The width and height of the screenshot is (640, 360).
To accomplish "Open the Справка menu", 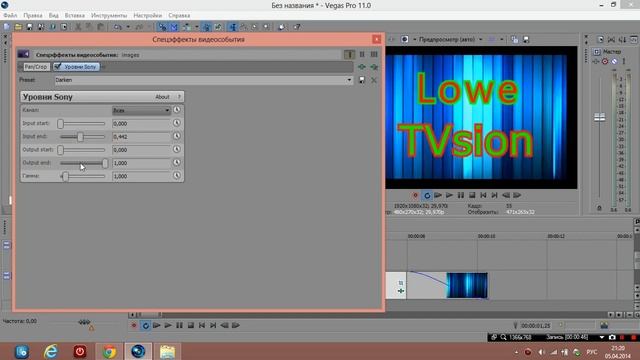I will [179, 16].
